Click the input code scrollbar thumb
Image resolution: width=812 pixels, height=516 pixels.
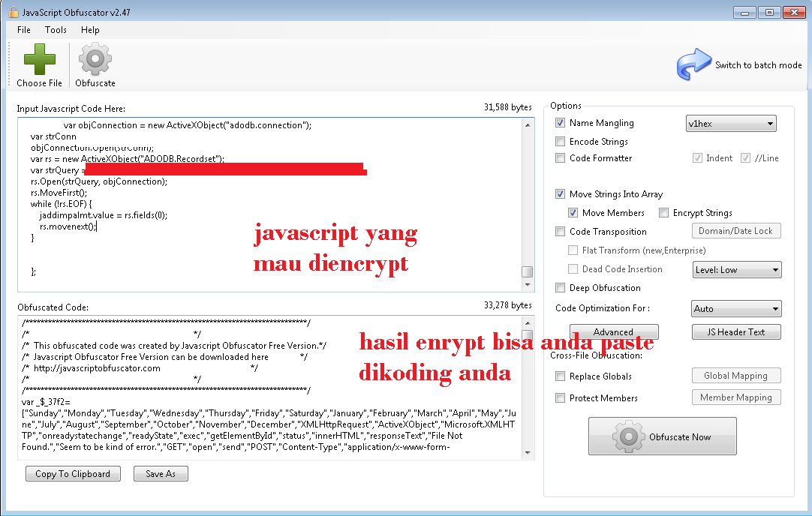pyautogui.click(x=527, y=271)
